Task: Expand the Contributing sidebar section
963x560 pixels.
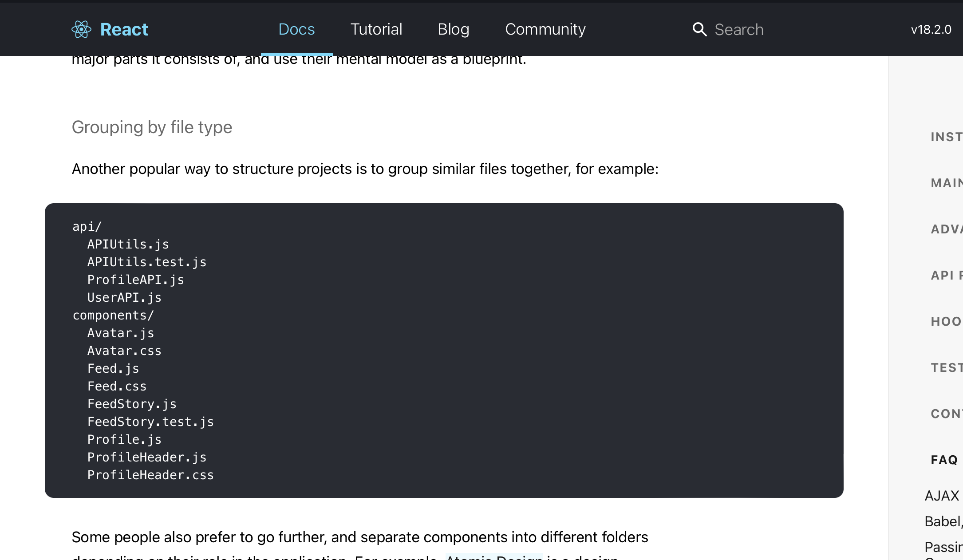Action: (947, 414)
